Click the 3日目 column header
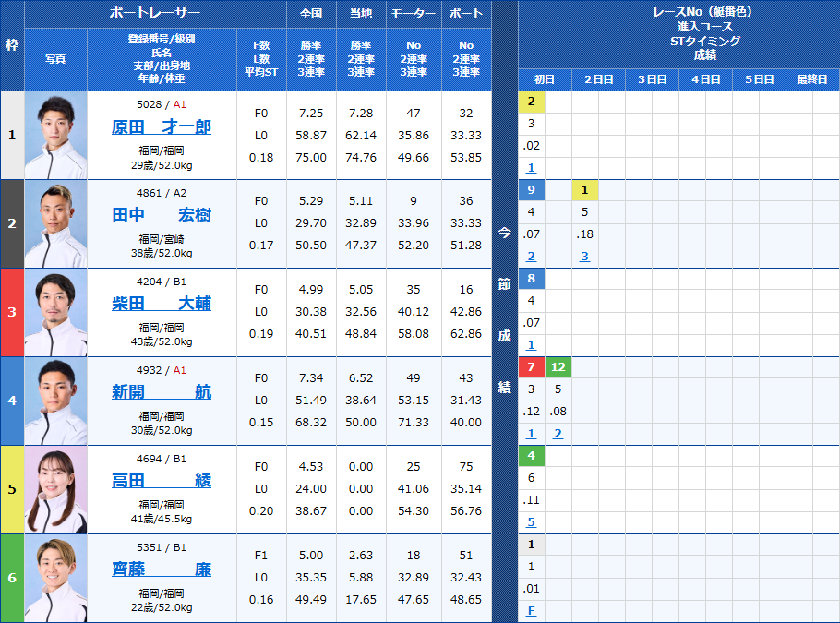Viewport: 840px width, 623px height. [652, 79]
